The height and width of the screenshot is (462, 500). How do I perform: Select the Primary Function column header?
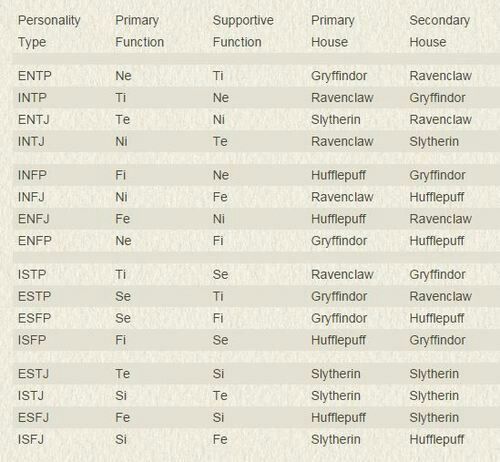[139, 31]
